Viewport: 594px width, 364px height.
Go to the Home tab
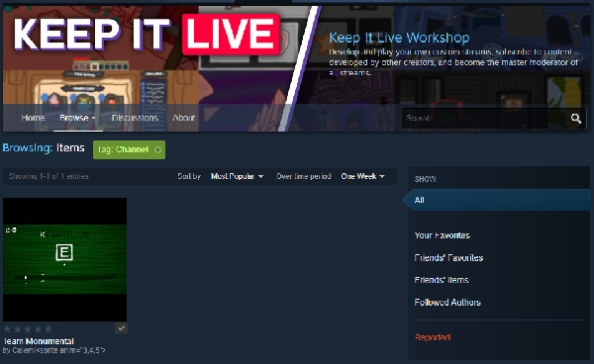point(33,118)
